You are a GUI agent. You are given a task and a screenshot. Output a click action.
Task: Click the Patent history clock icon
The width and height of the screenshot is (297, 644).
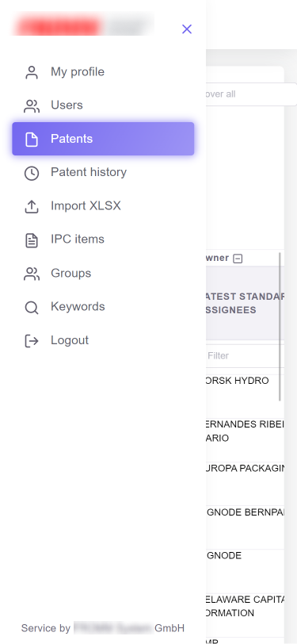[x=32, y=173]
